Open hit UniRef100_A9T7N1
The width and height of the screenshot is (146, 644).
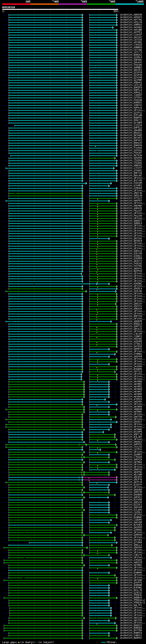(131, 20)
